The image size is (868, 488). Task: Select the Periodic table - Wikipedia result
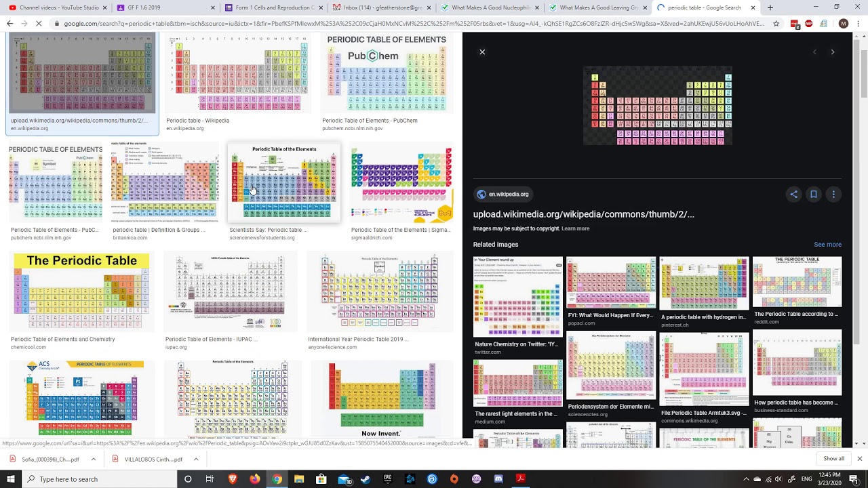pos(238,82)
